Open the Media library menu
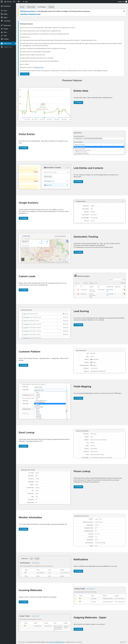This screenshot has height=644, width=128. point(8,14)
